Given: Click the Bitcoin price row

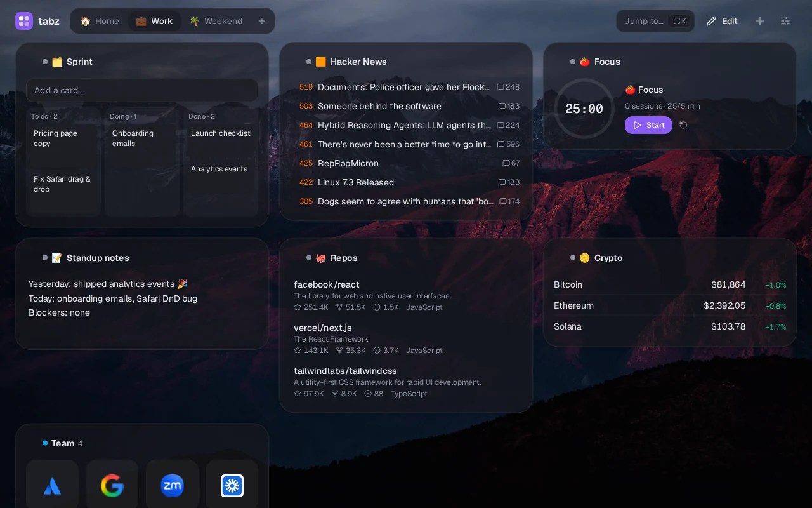Looking at the screenshot, I should [670, 284].
